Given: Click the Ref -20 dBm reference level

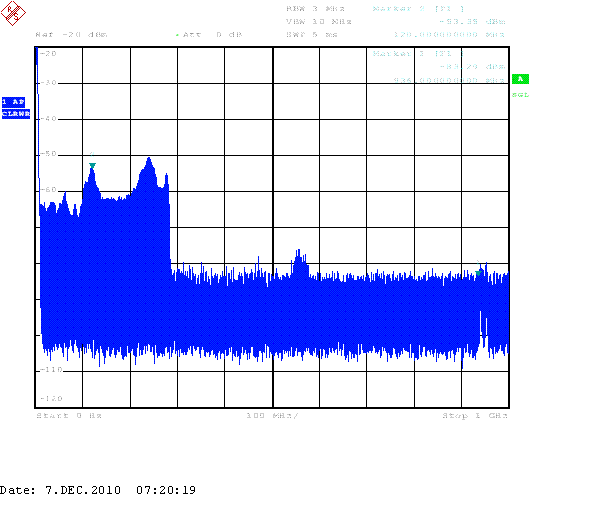Looking at the screenshot, I should [71, 35].
